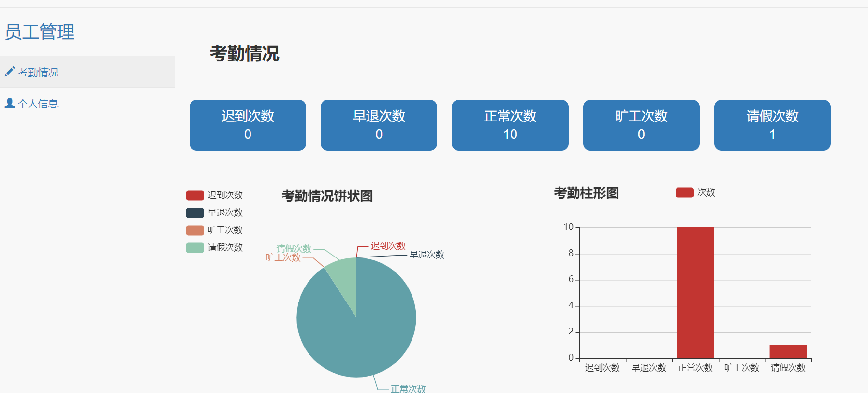Viewport: 868px width, 393px height.
Task: Click the y-axis value 6
Action: (x=571, y=279)
